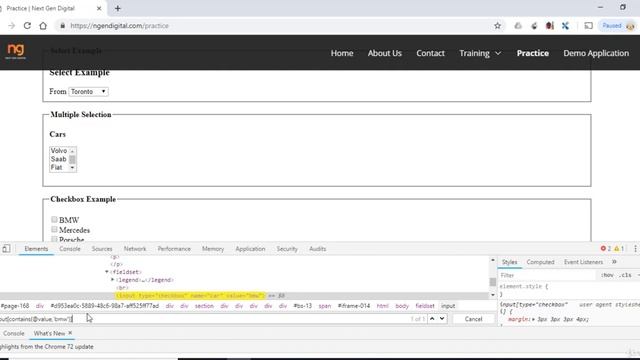Collapse the fieldset node triangle
640x360 pixels.
[107, 272]
